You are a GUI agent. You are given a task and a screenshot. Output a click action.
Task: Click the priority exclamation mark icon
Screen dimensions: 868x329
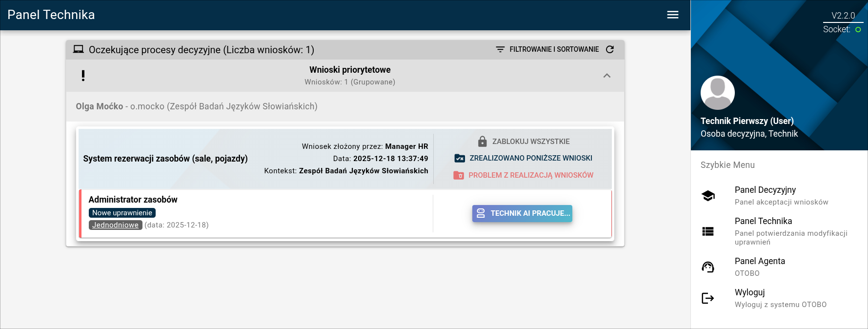click(83, 76)
